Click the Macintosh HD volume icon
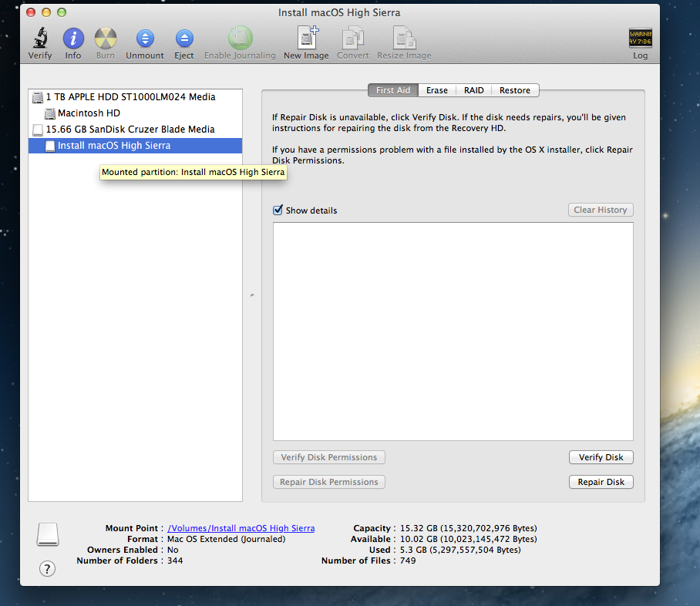The width and height of the screenshot is (700, 606). pyautogui.click(x=50, y=113)
